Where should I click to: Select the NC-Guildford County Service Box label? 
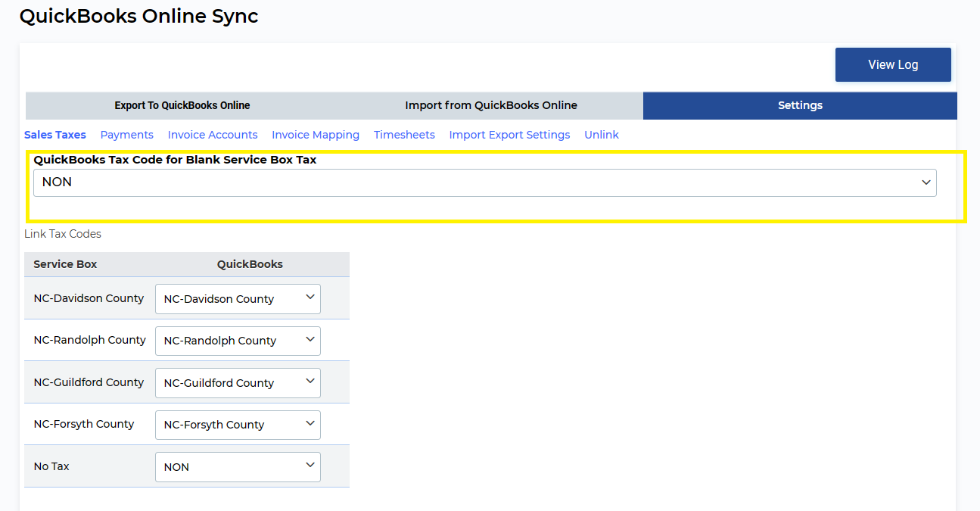tap(89, 382)
